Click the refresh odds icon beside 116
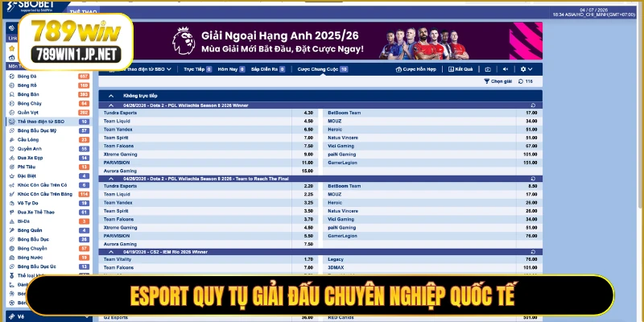The height and width of the screenshot is (322, 644). pos(521,81)
